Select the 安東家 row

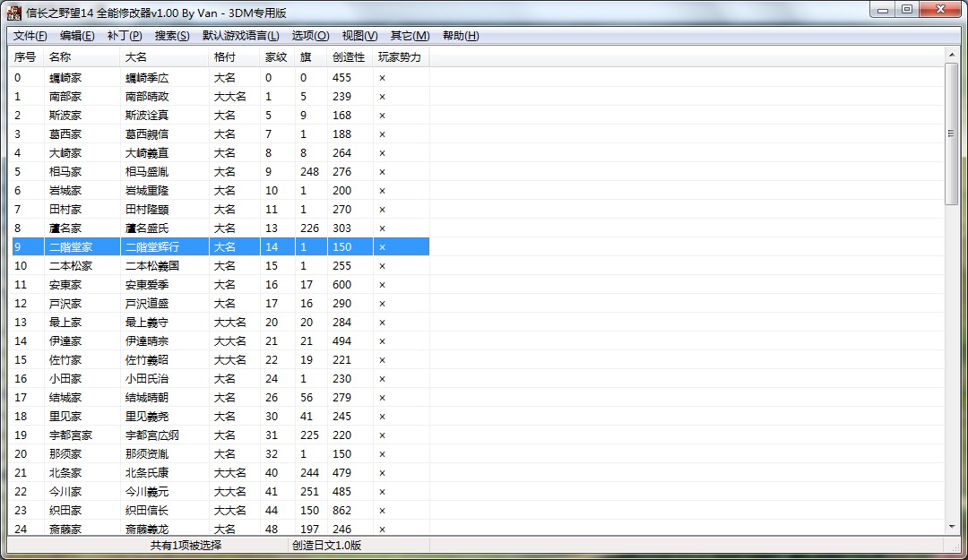pyautogui.click(x=220, y=285)
